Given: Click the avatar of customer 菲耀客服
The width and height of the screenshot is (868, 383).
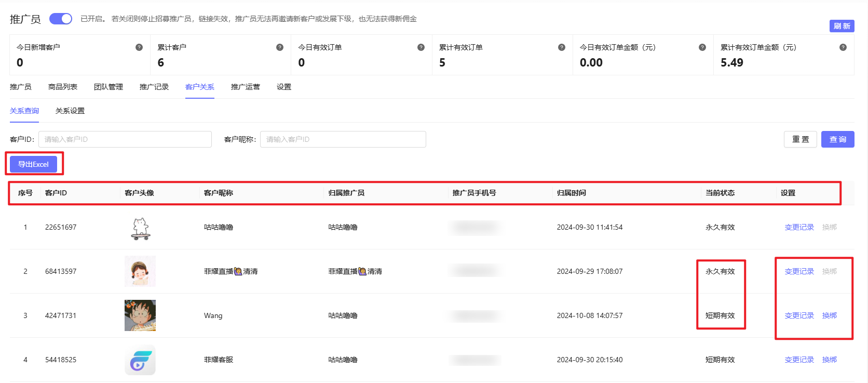Looking at the screenshot, I should click(140, 360).
